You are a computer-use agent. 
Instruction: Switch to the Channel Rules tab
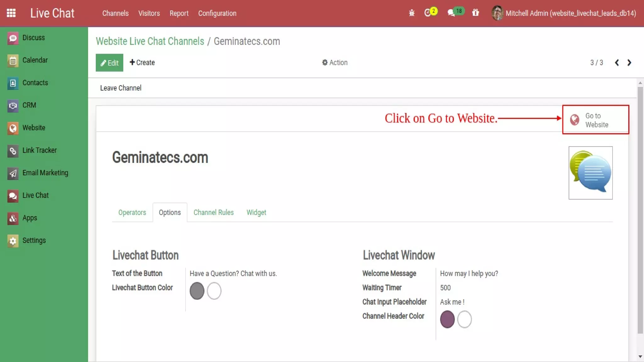click(214, 212)
